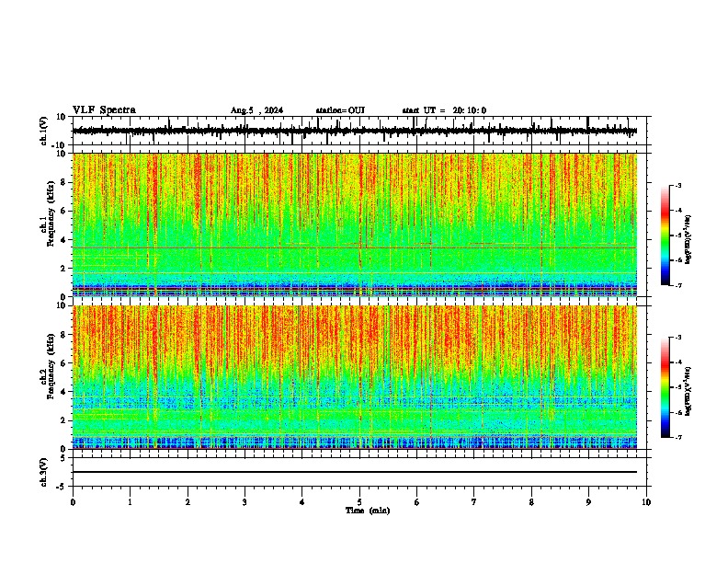Click the log(PSD) label beside ch.2 colorbar

[x=688, y=391]
